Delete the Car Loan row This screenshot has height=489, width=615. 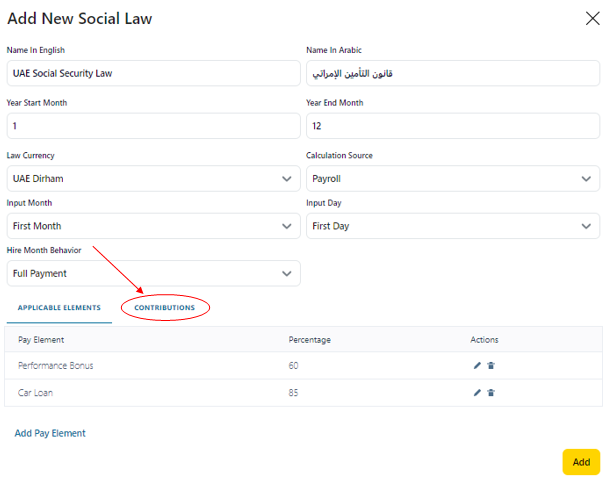click(x=491, y=393)
